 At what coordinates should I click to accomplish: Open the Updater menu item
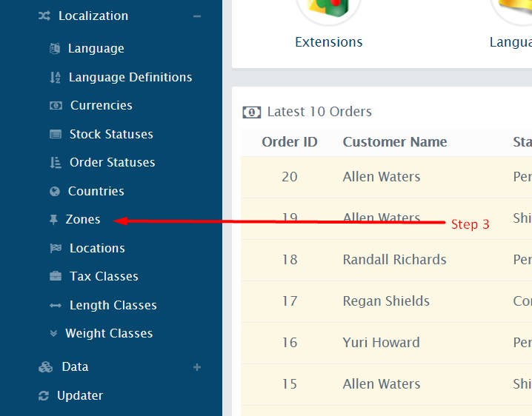[x=80, y=396]
